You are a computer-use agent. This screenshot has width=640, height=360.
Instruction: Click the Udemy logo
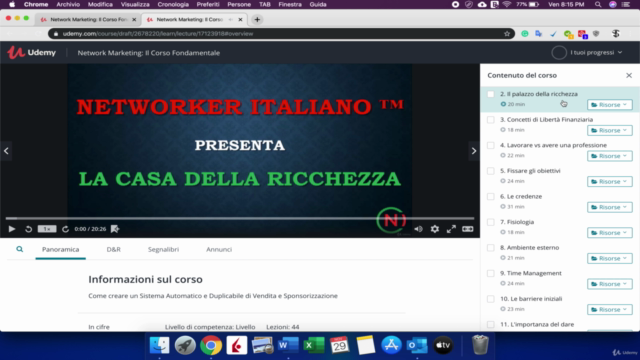point(32,52)
